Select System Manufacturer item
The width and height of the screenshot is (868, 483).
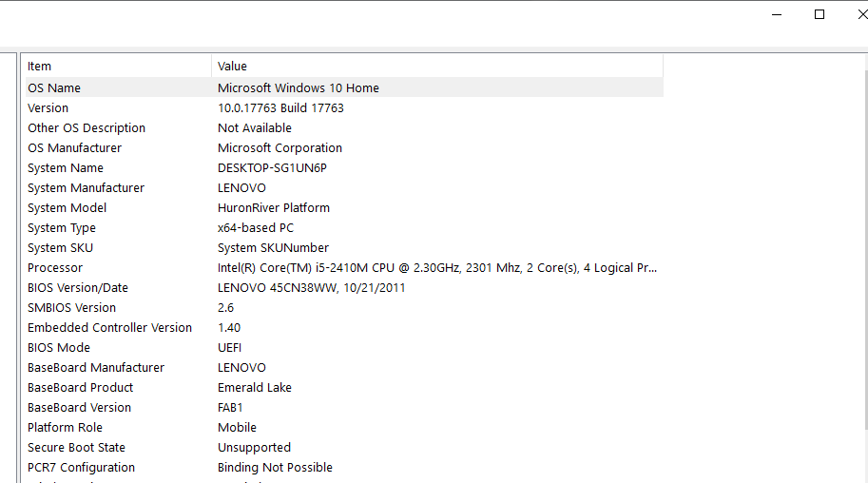pos(86,187)
